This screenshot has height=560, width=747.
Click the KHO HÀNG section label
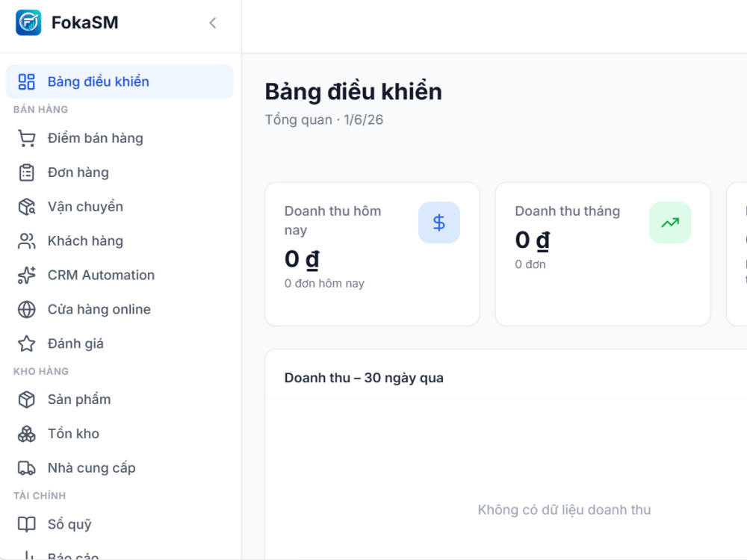click(41, 371)
